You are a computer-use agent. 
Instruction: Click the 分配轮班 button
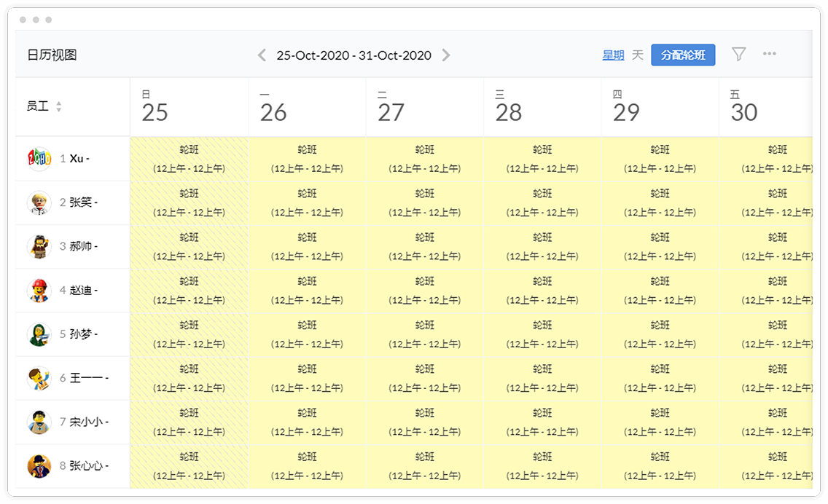click(x=683, y=55)
